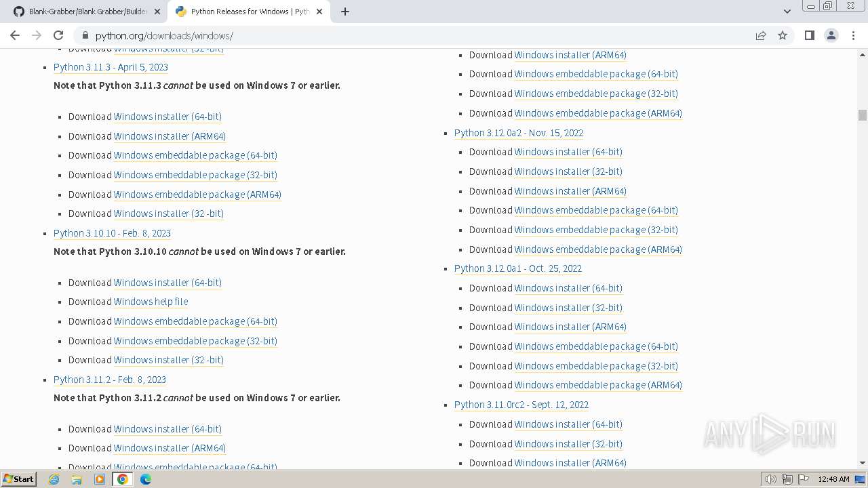Download 3.11.3 Windows installer (64-bit)

[x=167, y=117]
